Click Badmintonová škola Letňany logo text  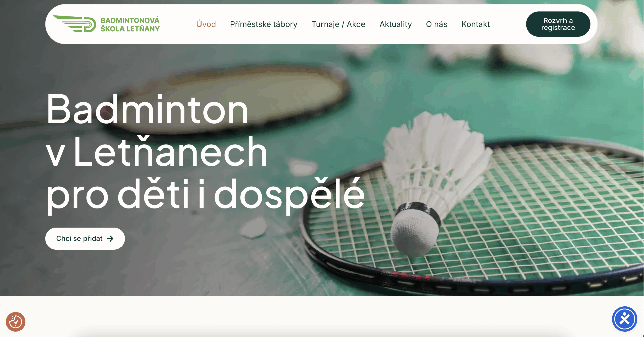(130, 24)
